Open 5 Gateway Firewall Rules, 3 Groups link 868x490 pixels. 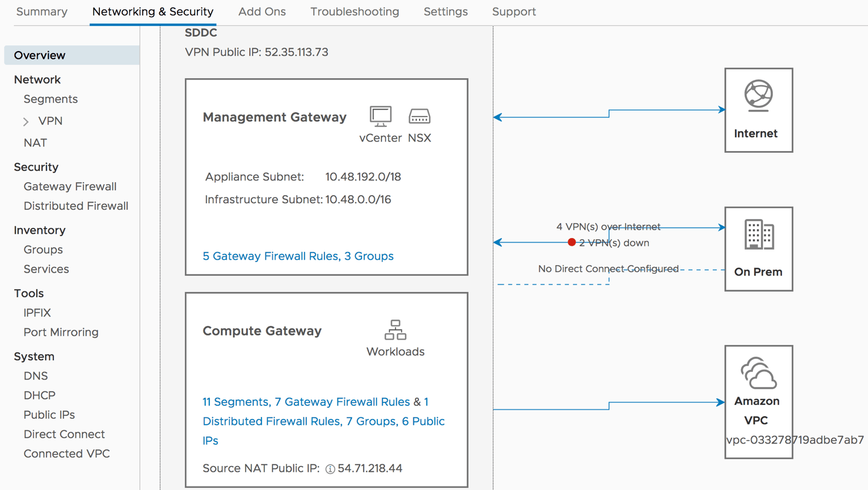(x=298, y=256)
